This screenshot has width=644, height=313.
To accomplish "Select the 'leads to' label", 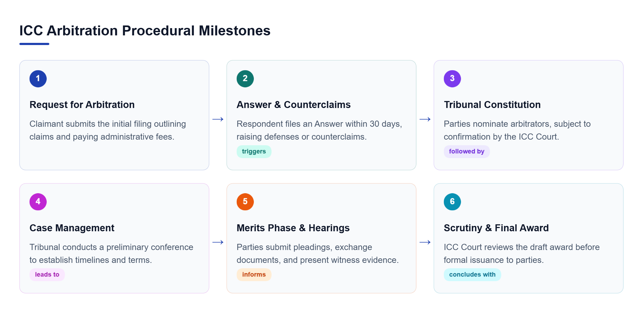I will coord(47,274).
